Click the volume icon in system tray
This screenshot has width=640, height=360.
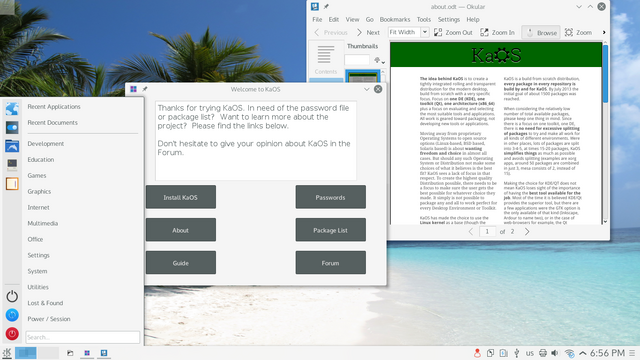(x=555, y=353)
